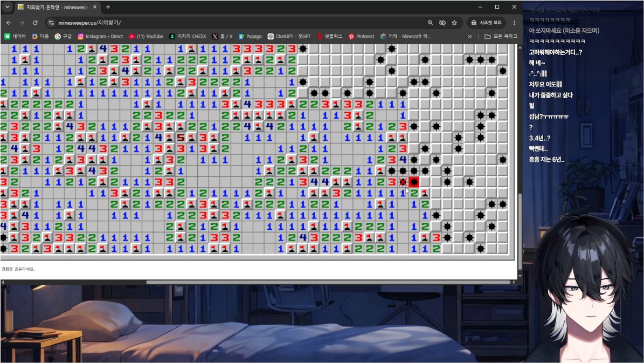The height and width of the screenshot is (363, 644).
Task: Open the 모든 북마크 folder
Action: coord(501,36)
